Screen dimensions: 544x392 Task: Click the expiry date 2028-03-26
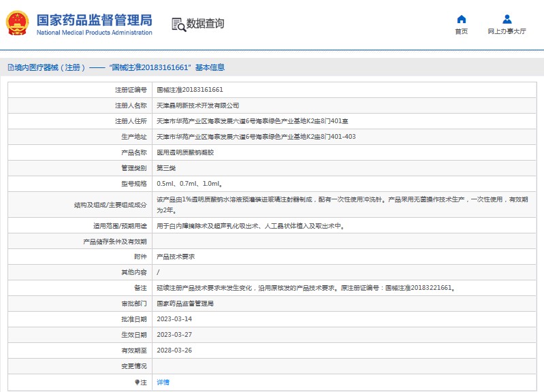174,350
